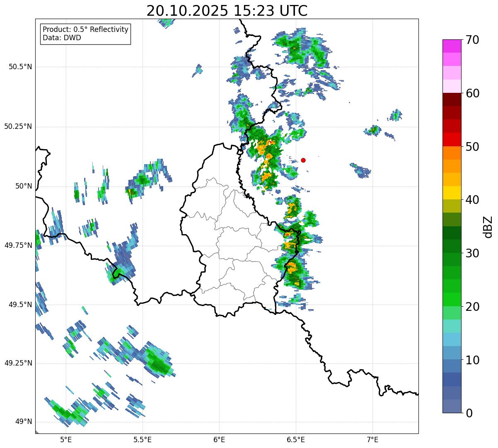
Task: Click the light cyan colorbar segment near 15
Action: (x=452, y=326)
